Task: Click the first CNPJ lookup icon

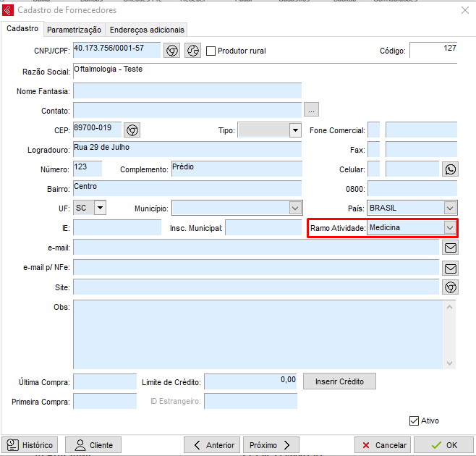Action: pos(171,51)
